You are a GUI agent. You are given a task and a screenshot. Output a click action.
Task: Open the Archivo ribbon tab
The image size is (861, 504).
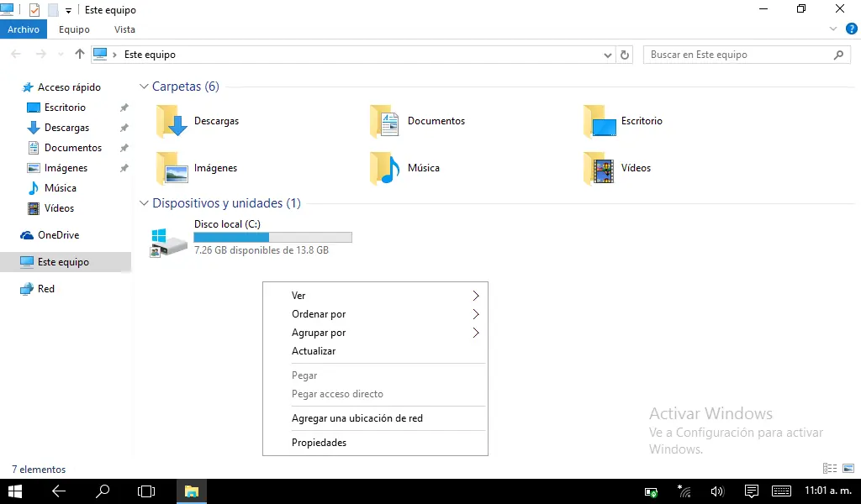tap(23, 29)
